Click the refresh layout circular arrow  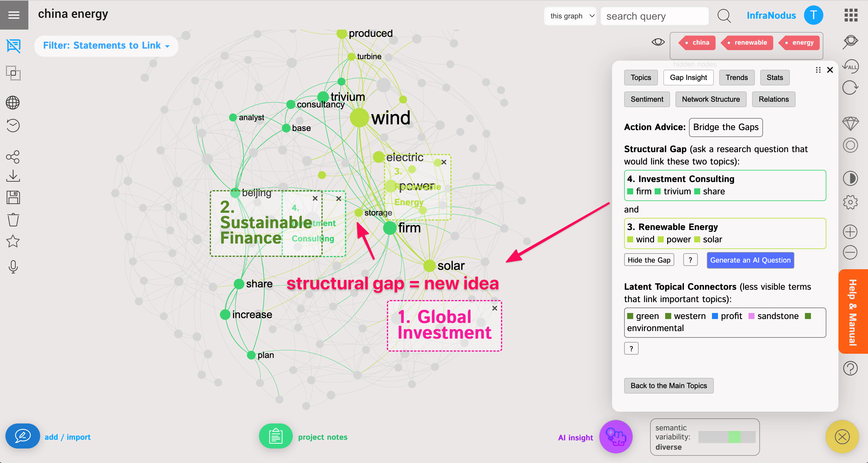pyautogui.click(x=850, y=88)
